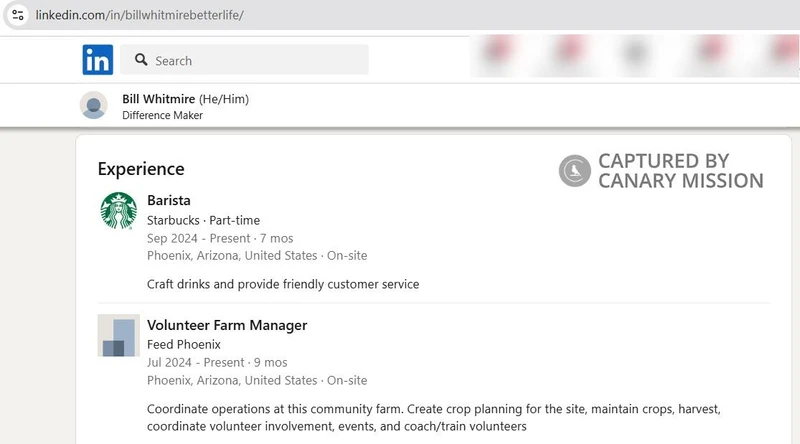This screenshot has height=444, width=800.
Task: Click the Craft drinks job description
Action: pyautogui.click(x=283, y=284)
